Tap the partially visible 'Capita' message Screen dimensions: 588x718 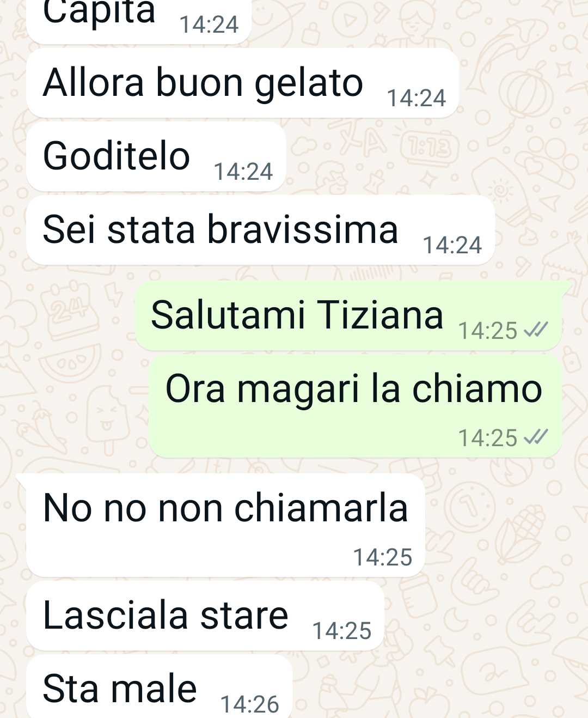tap(138, 21)
